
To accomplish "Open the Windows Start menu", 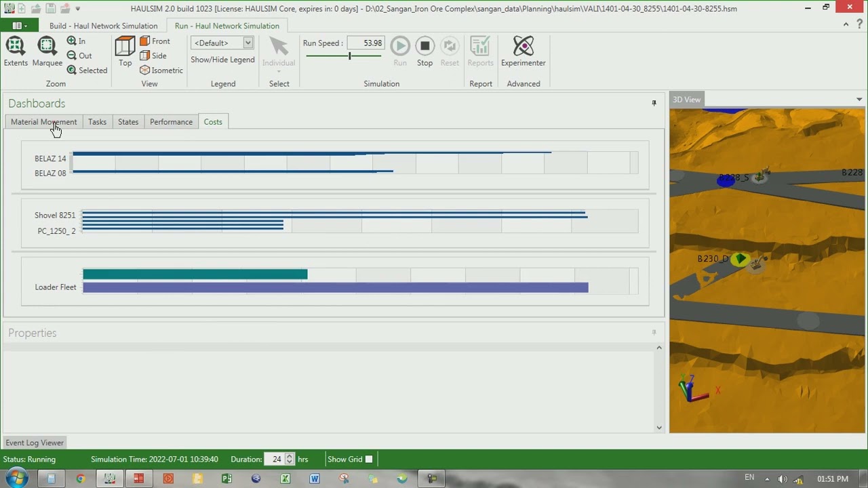I will point(16,479).
